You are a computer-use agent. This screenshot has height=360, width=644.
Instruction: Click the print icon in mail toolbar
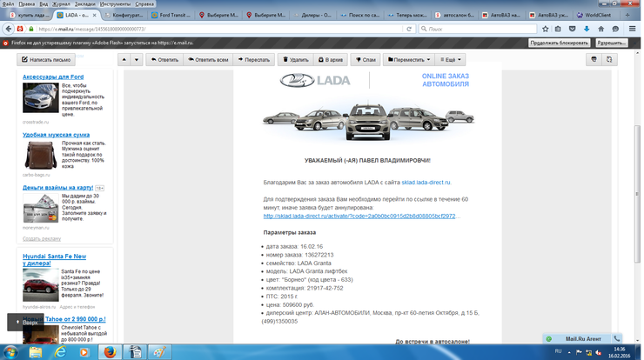pos(594,59)
